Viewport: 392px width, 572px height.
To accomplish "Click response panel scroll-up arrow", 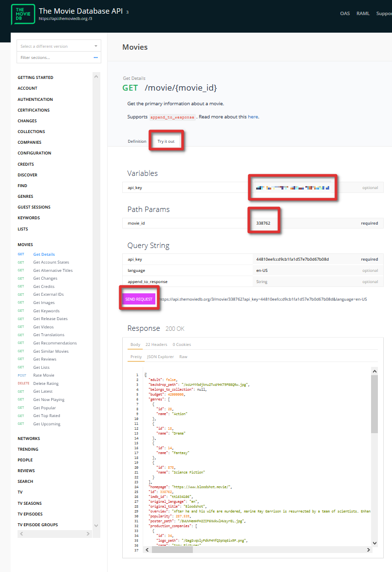I will (x=374, y=371).
